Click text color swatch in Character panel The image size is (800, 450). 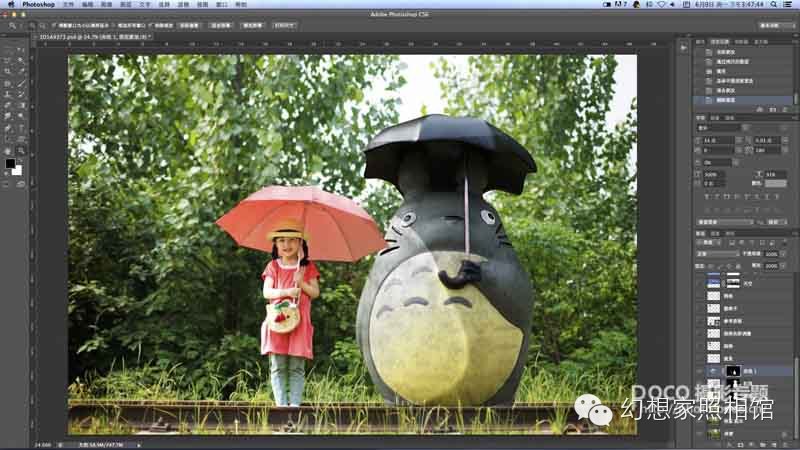[776, 183]
